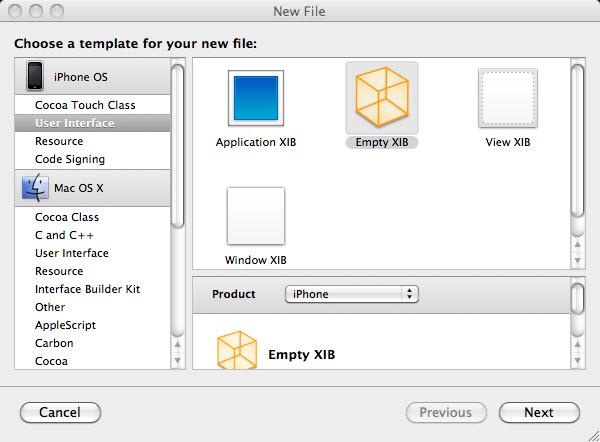Click the Mac OS X Finder icon
The width and height of the screenshot is (600, 442).
[35, 188]
